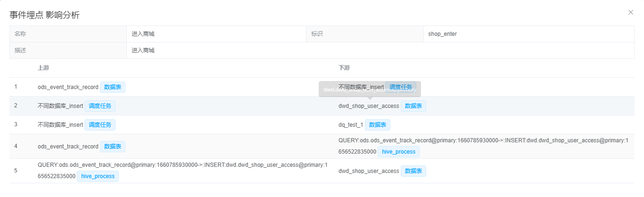
Task: Click the 数据表 tag in row 2 downstream
Action: click(413, 106)
